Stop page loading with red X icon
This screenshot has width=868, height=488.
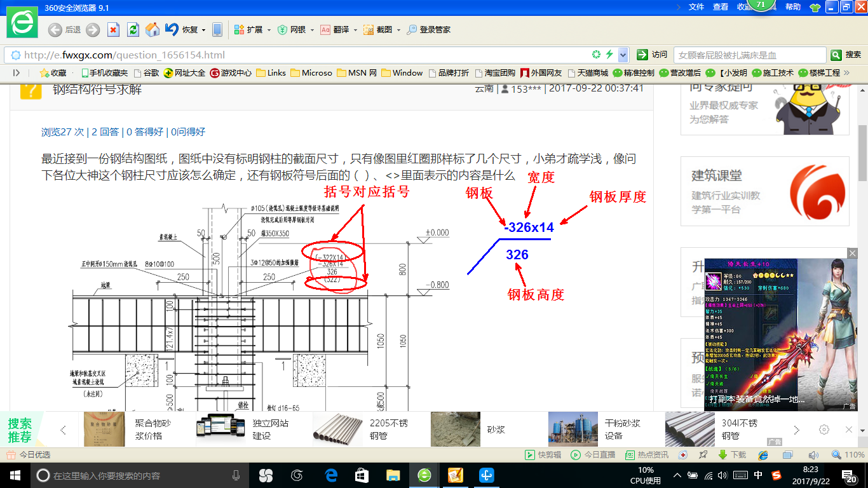coord(113,30)
